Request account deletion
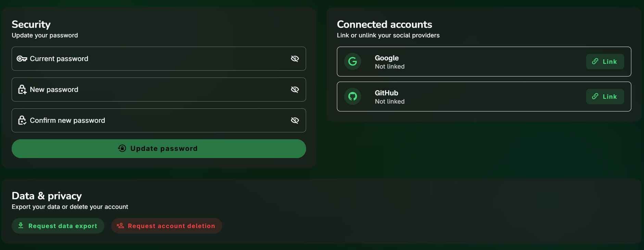 166,226
